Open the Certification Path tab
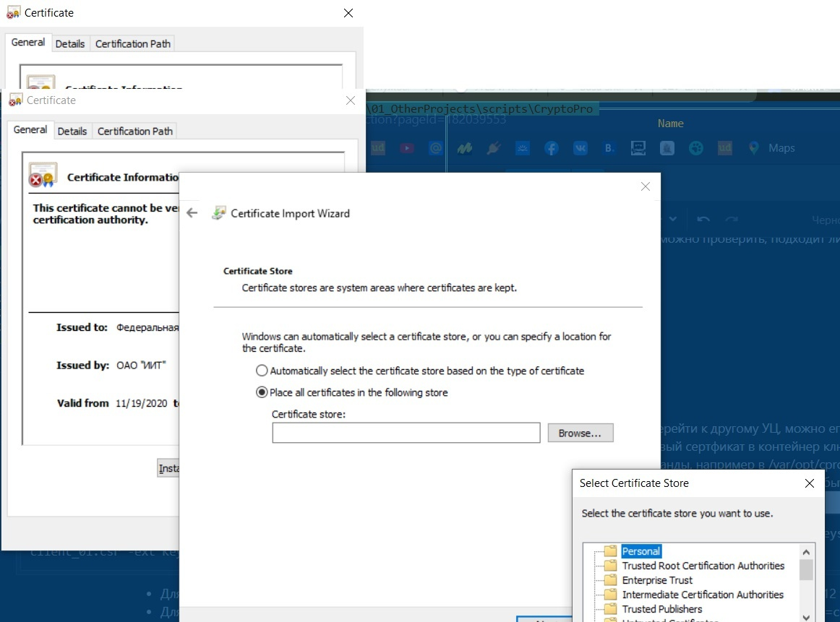Image resolution: width=840 pixels, height=622 pixels. (135, 131)
